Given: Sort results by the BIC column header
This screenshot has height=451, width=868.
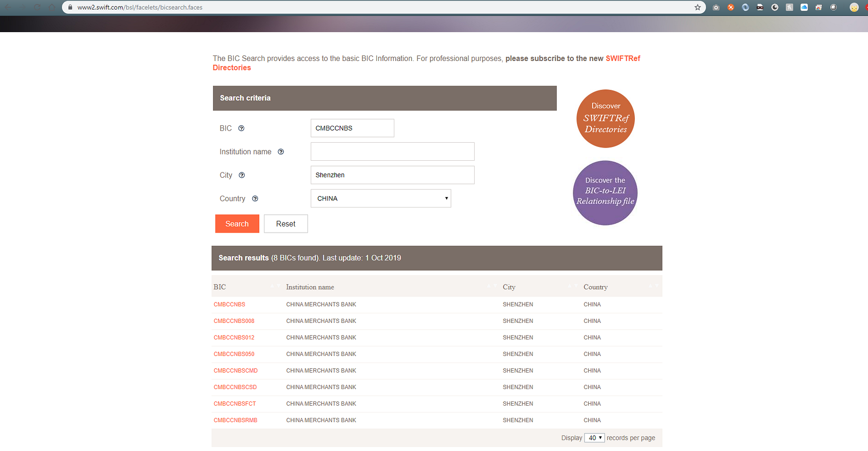Looking at the screenshot, I should [220, 287].
